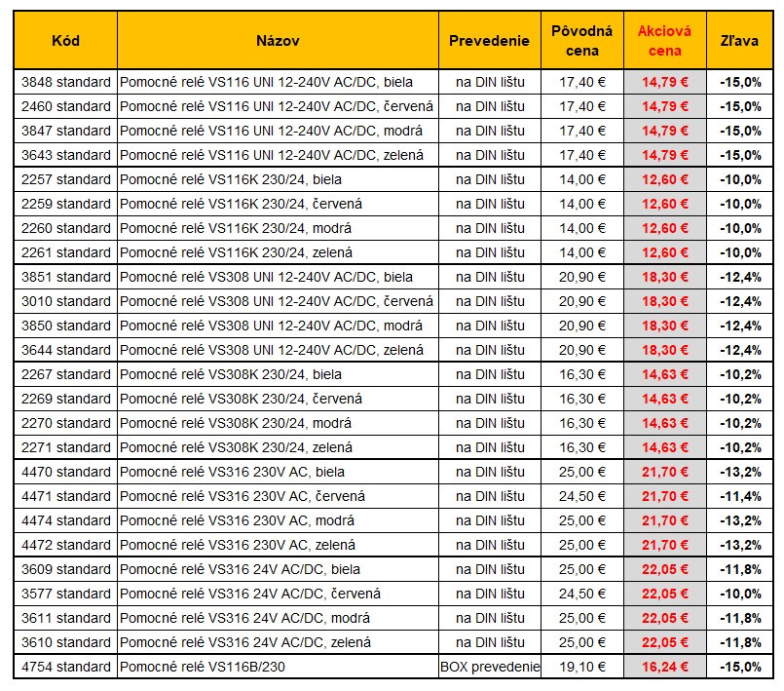Click code cell 3010 standard
784x691 pixels.
tap(66, 301)
